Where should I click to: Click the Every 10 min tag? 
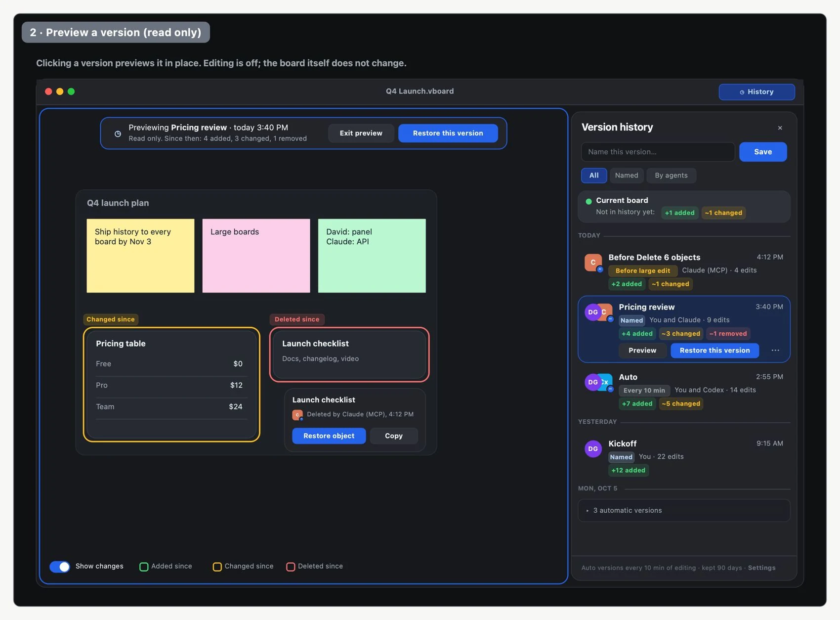click(644, 390)
